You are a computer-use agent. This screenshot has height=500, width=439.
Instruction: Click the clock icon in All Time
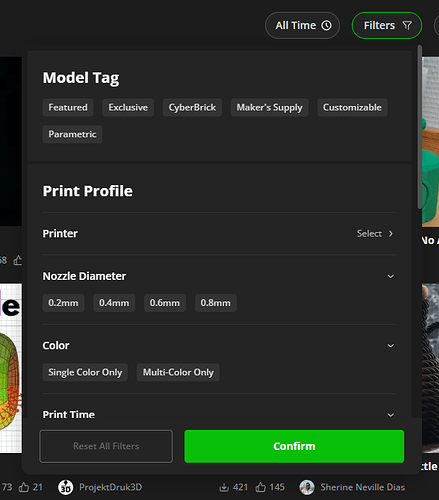326,25
